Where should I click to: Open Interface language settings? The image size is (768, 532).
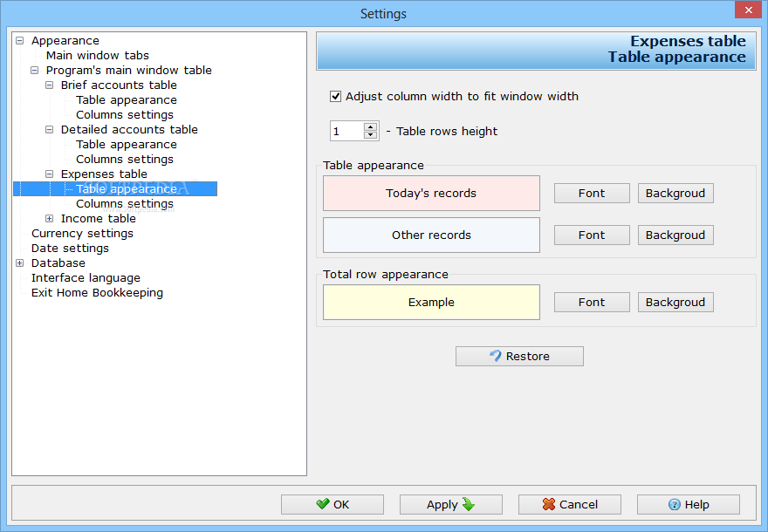coord(86,278)
